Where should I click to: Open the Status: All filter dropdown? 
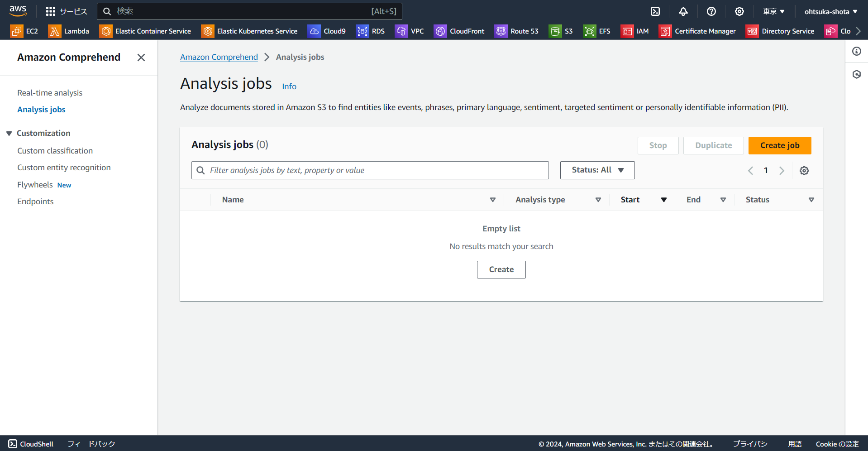click(x=597, y=170)
